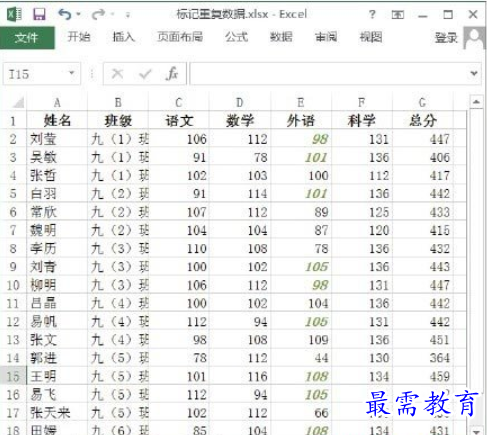Select 吴敏's total score 406
This screenshot has height=435, width=487.
(x=422, y=157)
